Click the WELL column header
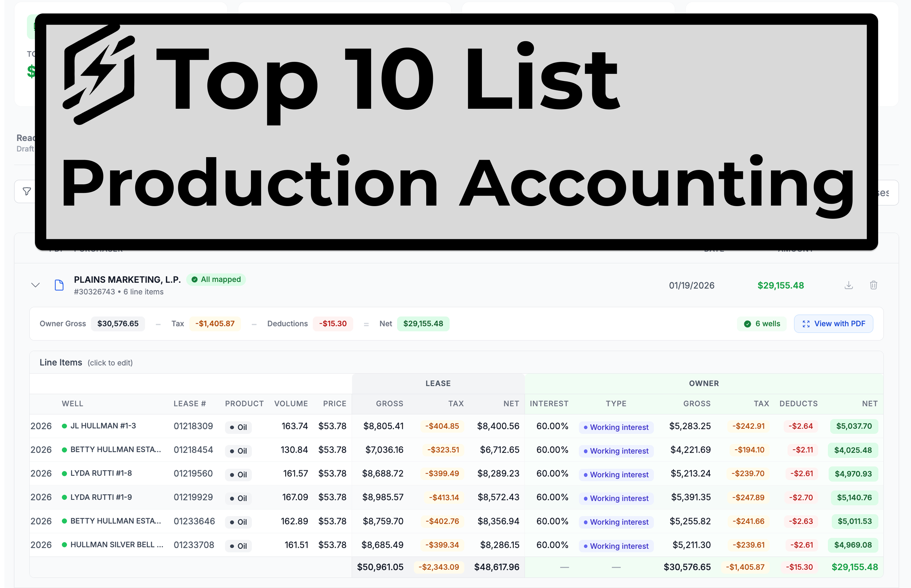 tap(72, 404)
